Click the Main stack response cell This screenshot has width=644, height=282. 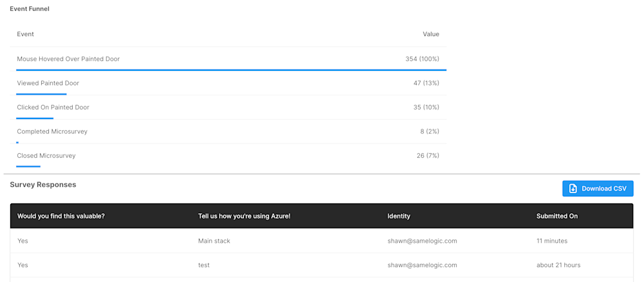pos(214,241)
